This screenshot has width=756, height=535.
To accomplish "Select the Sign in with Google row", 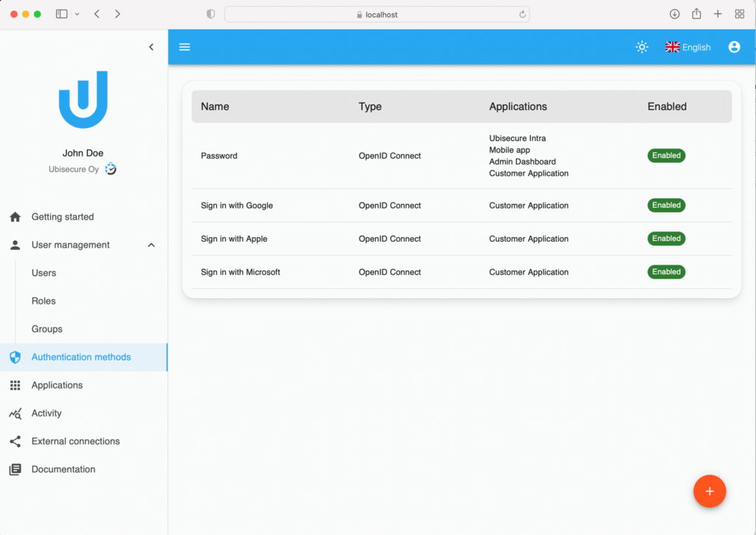I will [461, 205].
